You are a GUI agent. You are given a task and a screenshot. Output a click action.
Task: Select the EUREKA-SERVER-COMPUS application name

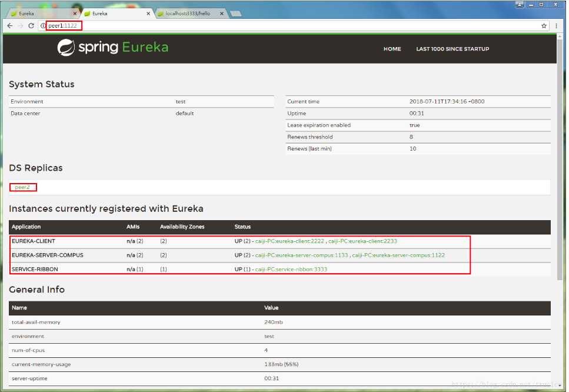[48, 255]
